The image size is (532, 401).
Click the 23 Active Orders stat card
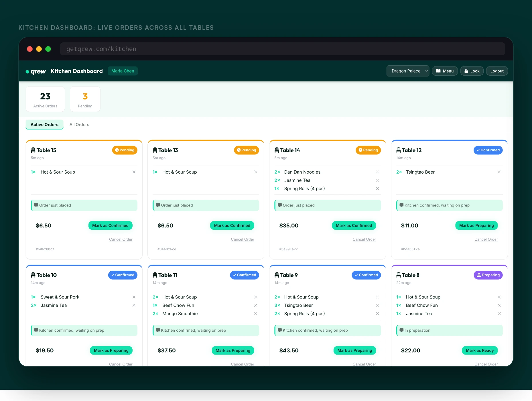(45, 99)
